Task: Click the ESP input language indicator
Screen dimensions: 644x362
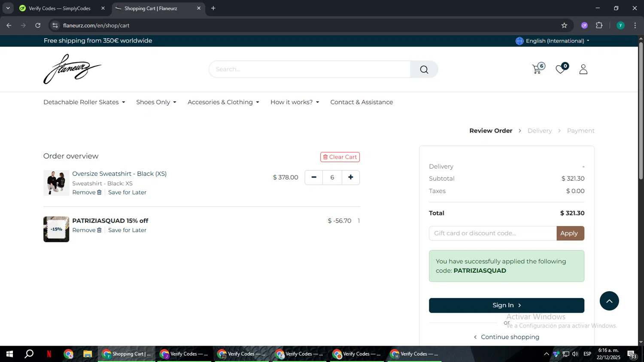Action: [587, 354]
